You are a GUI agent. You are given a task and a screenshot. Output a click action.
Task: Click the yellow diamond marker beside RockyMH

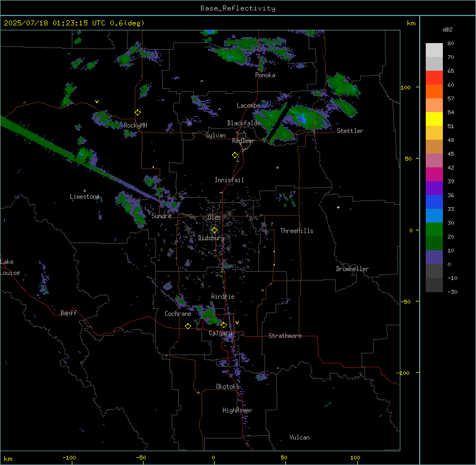coord(138,113)
